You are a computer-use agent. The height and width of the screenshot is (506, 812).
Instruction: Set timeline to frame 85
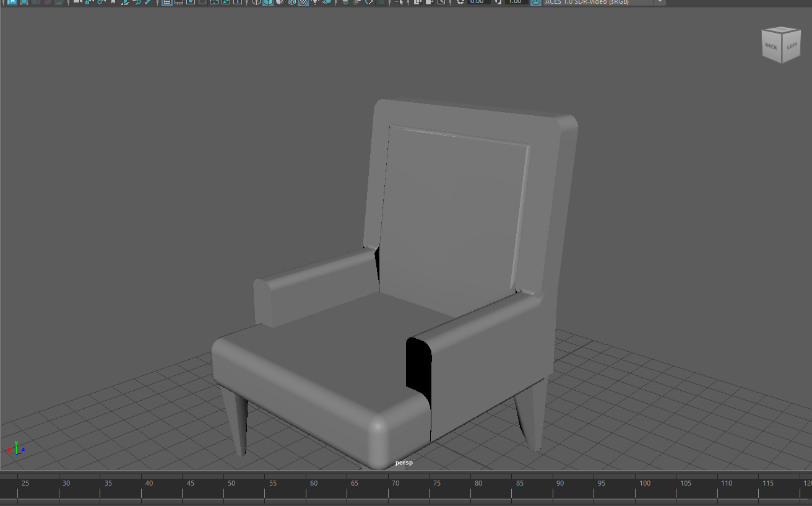click(519, 483)
